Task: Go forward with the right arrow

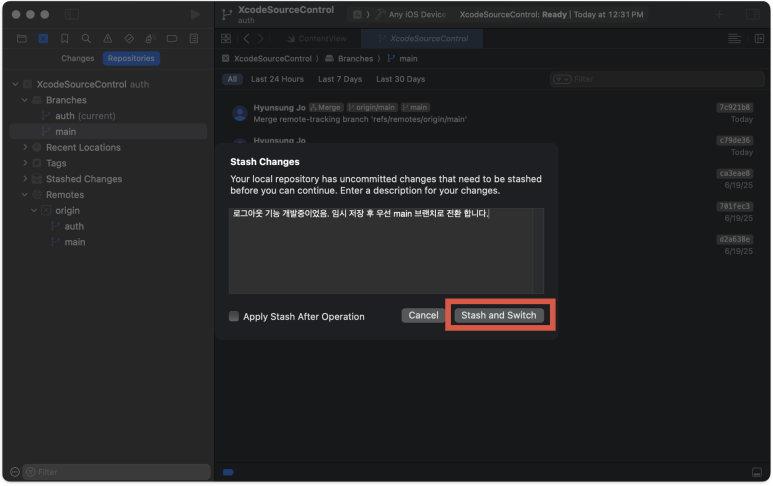Action: pos(261,38)
